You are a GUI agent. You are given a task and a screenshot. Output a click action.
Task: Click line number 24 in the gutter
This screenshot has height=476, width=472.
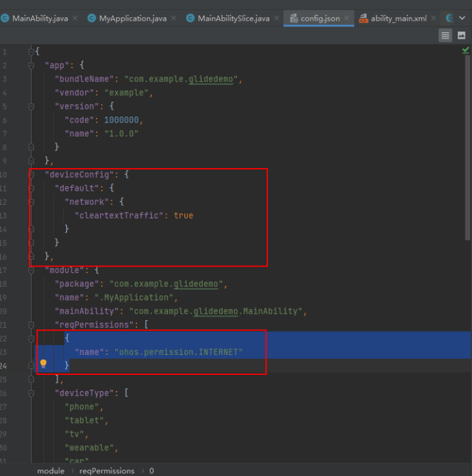coord(3,366)
